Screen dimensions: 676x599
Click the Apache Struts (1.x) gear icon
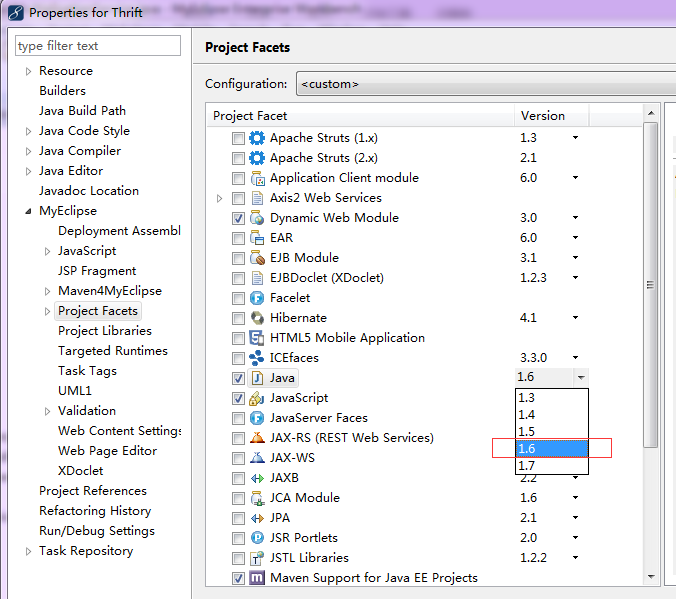(257, 138)
